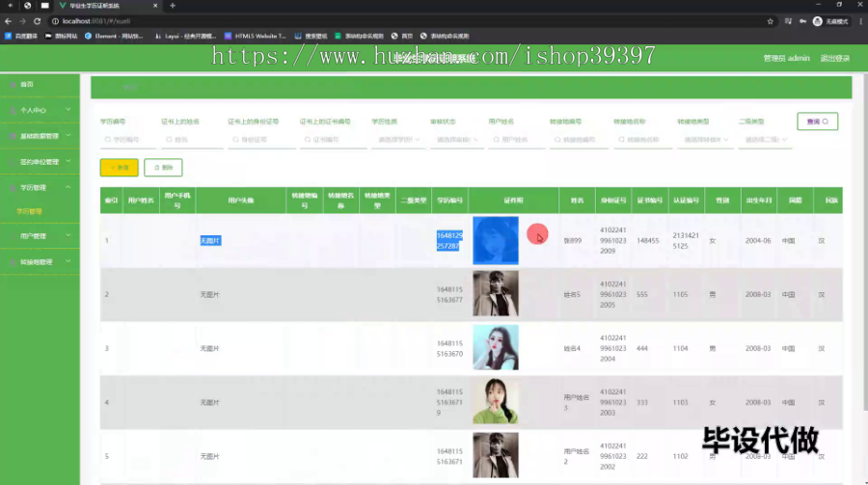Click the 基础数据管理 sidebar icon
Viewport: 868px width, 485px height.
[x=13, y=136]
